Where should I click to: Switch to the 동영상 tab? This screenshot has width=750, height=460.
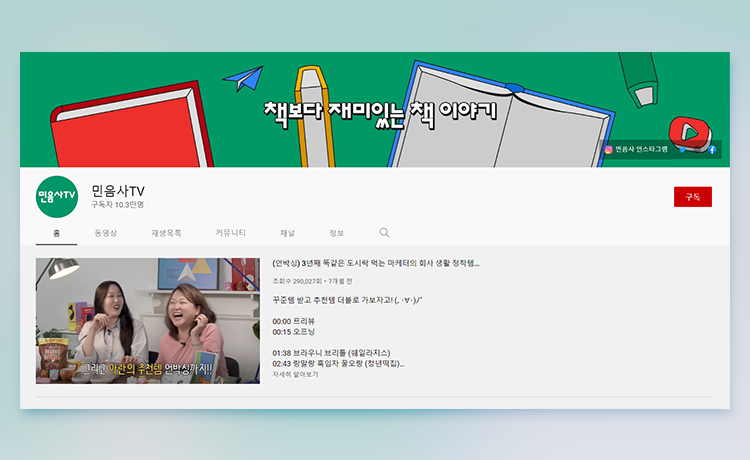click(106, 233)
